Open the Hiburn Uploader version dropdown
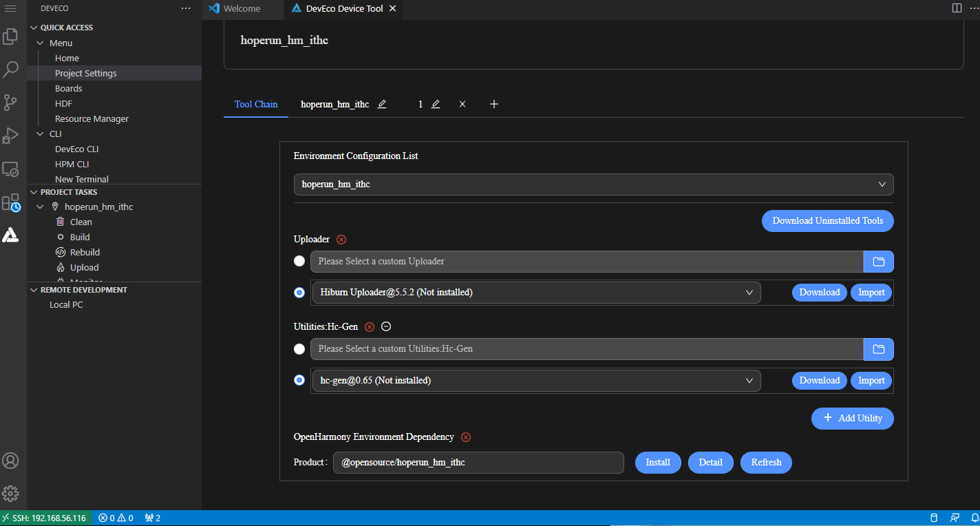980x526 pixels. [x=536, y=293]
